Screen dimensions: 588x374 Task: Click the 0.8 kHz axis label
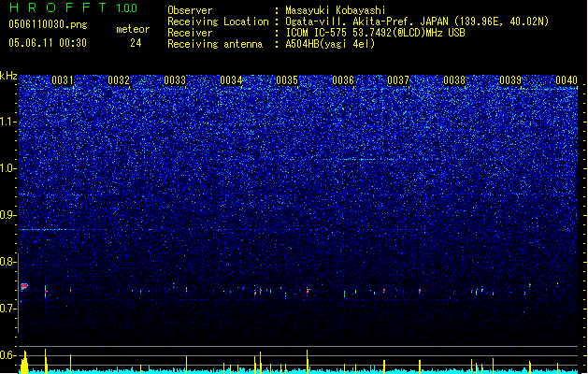click(x=8, y=262)
